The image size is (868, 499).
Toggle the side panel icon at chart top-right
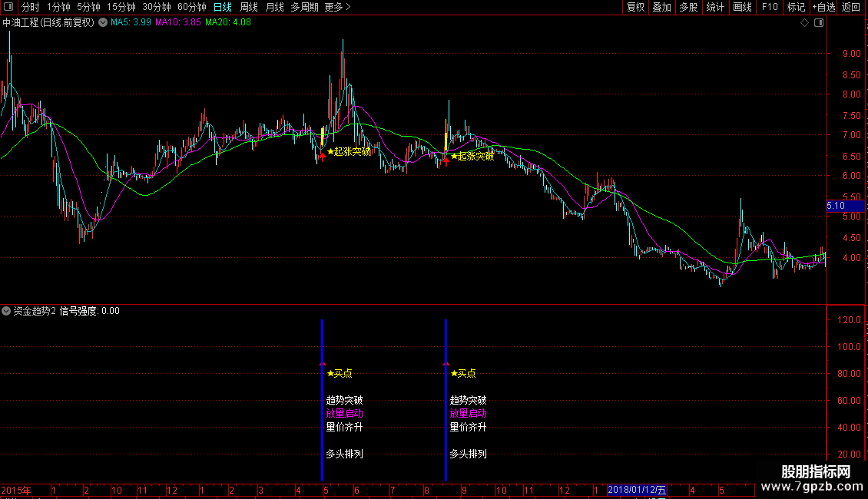[x=819, y=23]
